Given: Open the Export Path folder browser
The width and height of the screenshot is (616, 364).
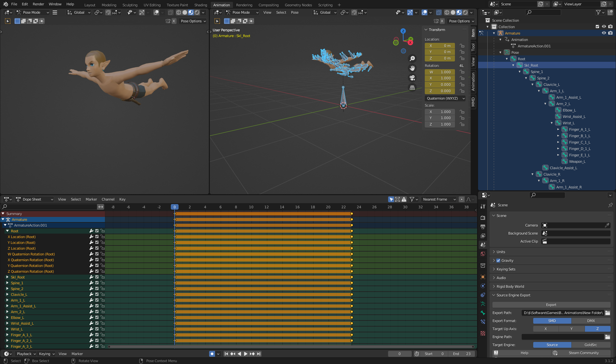Looking at the screenshot, I should point(607,313).
